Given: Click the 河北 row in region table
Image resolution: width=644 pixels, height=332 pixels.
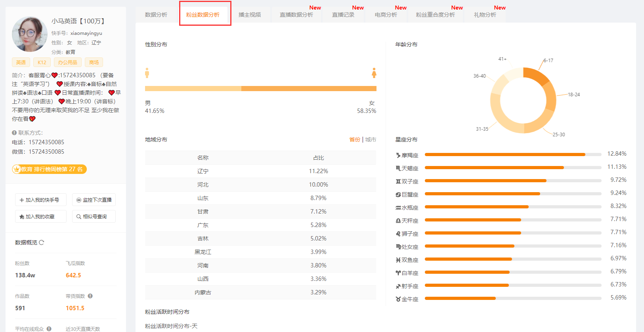Looking at the screenshot, I should [x=260, y=185].
